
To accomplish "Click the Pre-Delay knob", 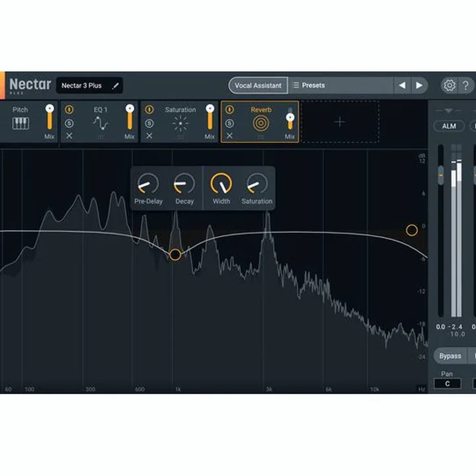I will click(x=148, y=183).
